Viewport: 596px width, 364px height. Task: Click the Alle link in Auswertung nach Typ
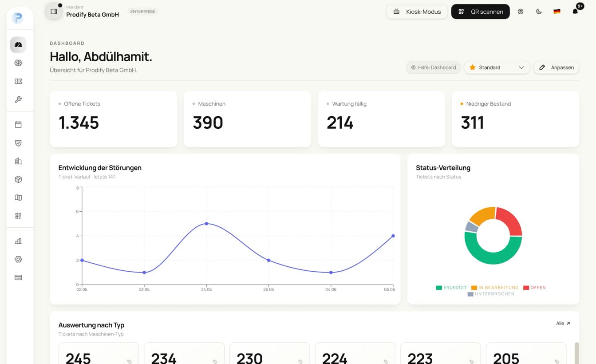[x=563, y=324]
